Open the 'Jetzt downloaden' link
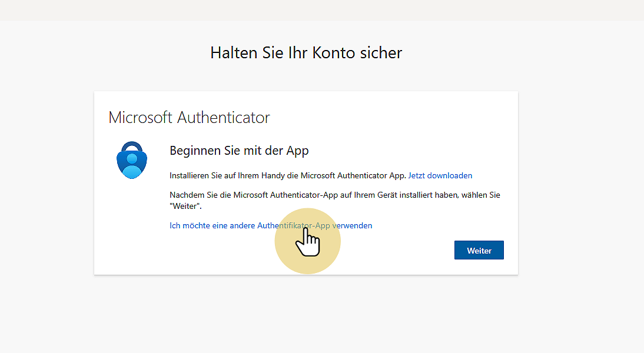The image size is (644, 353). (440, 175)
